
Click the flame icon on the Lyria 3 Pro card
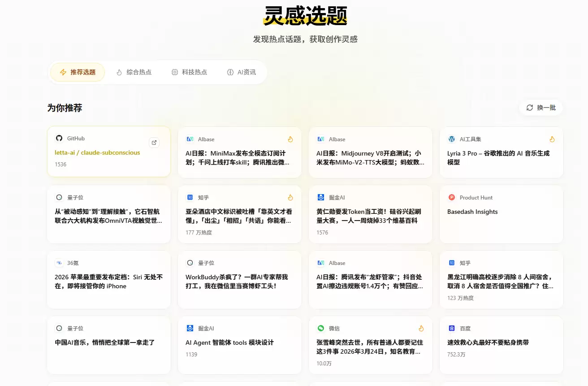point(552,139)
